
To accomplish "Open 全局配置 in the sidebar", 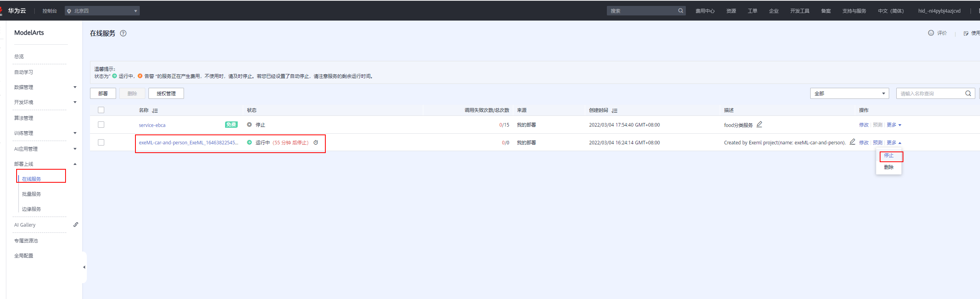I will click(x=24, y=255).
